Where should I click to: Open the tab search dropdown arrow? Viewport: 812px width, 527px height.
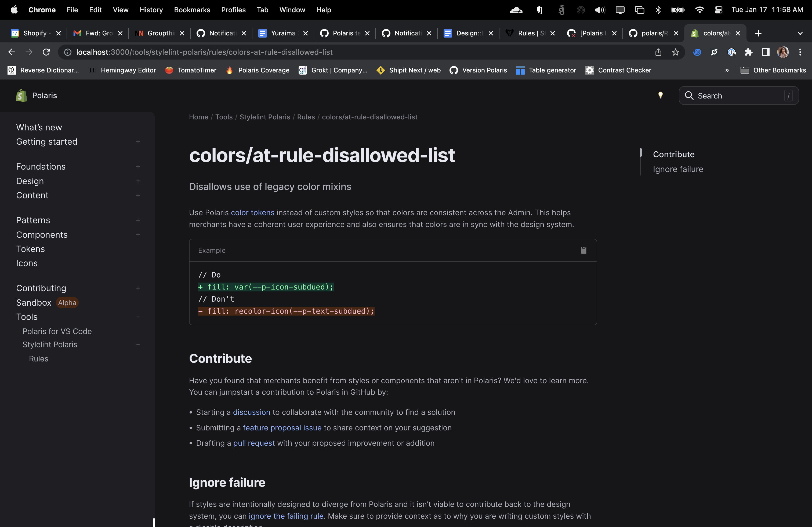coord(800,33)
